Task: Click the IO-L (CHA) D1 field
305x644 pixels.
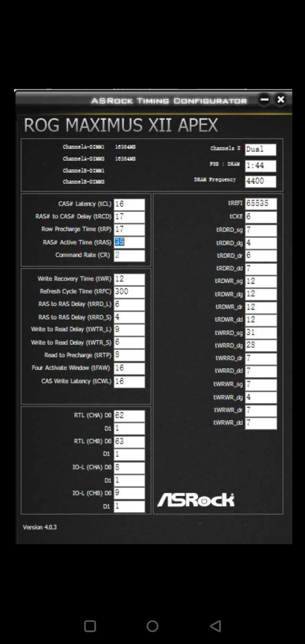Action: tap(129, 480)
